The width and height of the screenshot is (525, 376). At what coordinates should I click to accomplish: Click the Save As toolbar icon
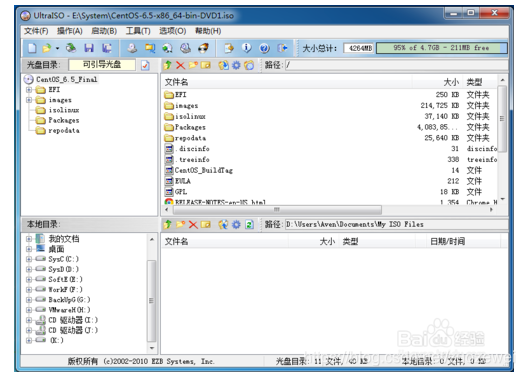pyautogui.click(x=107, y=48)
